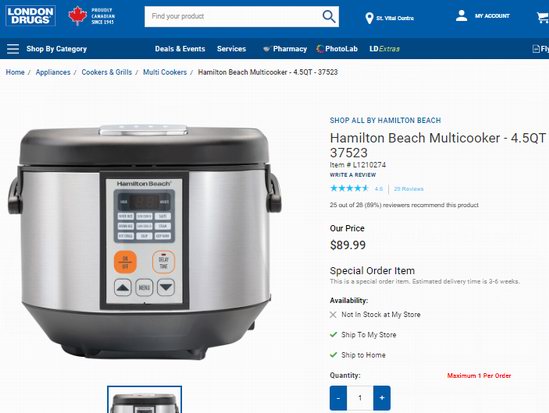Go to the Pharmacy section

tap(285, 49)
